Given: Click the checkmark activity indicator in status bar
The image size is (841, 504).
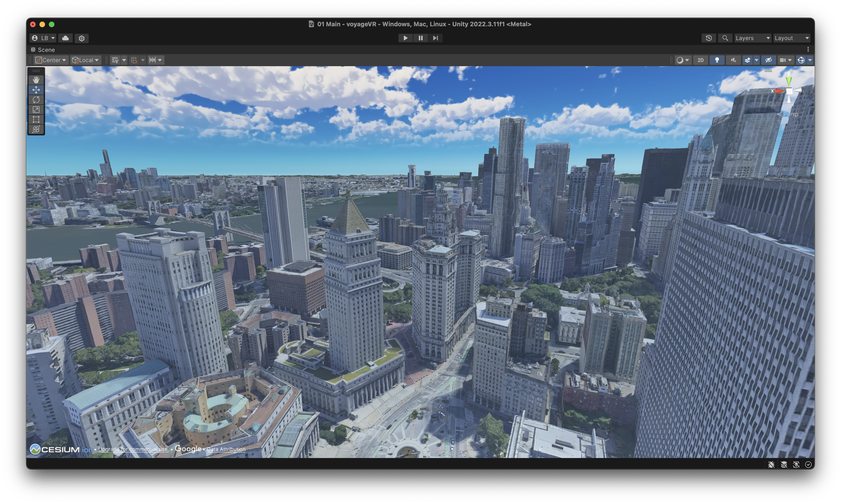Looking at the screenshot, I should pos(808,464).
